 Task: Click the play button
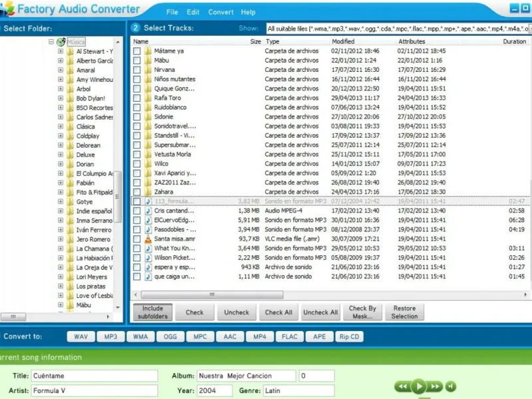pyautogui.click(x=419, y=386)
